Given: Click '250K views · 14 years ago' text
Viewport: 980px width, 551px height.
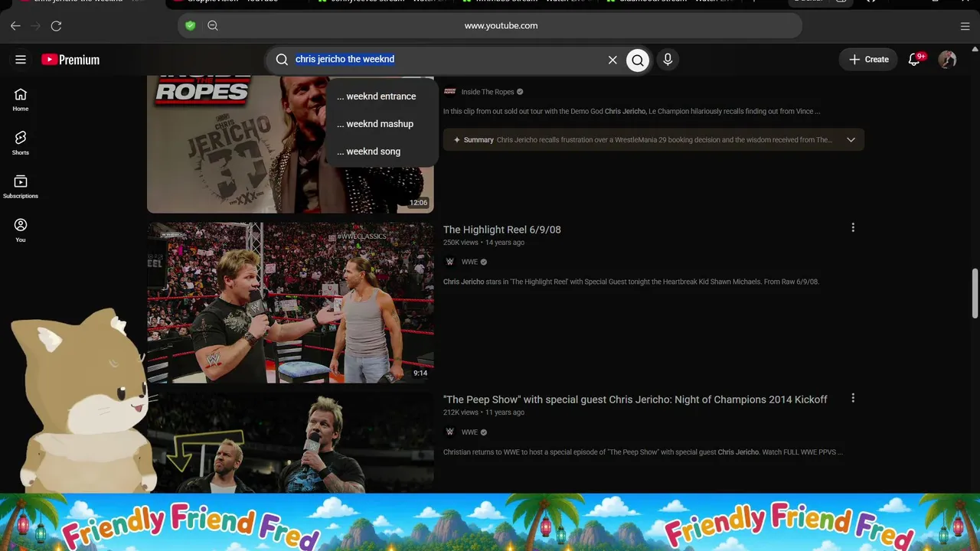Looking at the screenshot, I should coord(484,243).
